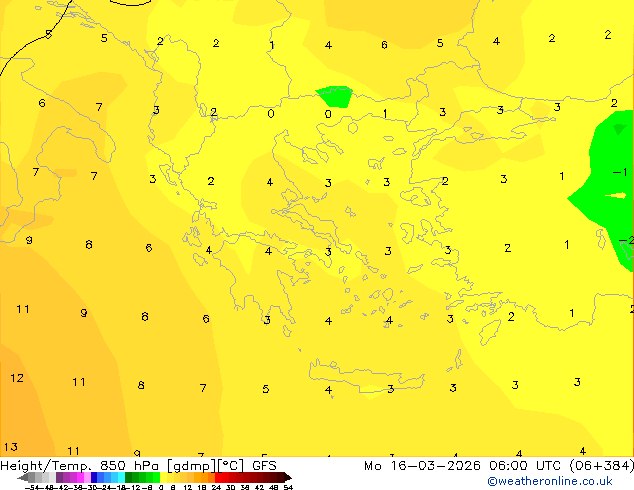Click the cyan swatch in the temperature legend
The image size is (634, 490).
tap(121, 477)
